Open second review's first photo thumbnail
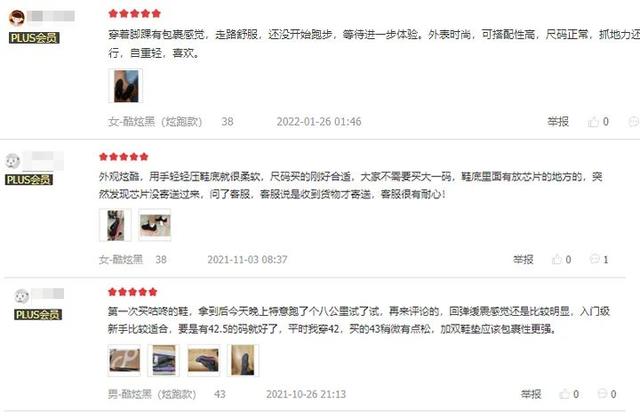The image size is (640, 419). tap(116, 225)
